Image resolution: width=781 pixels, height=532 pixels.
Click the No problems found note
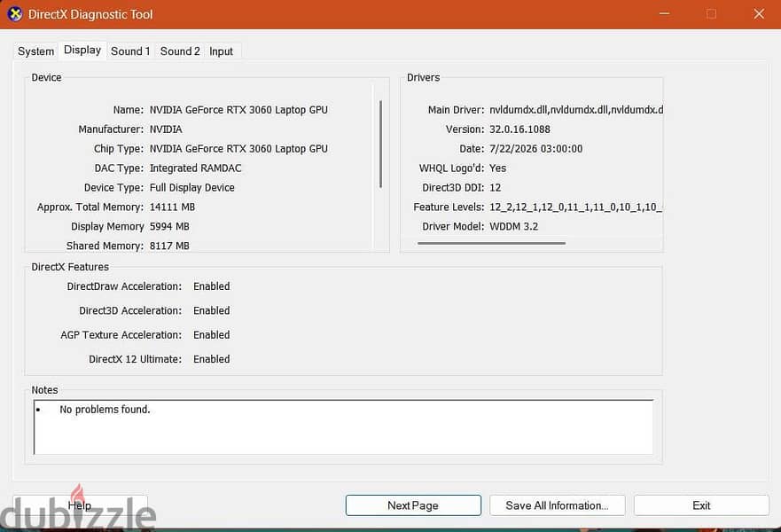pos(105,410)
